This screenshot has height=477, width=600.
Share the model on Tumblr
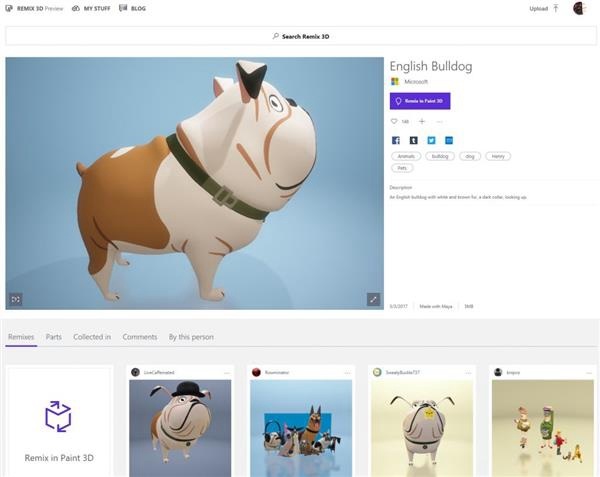[x=414, y=140]
